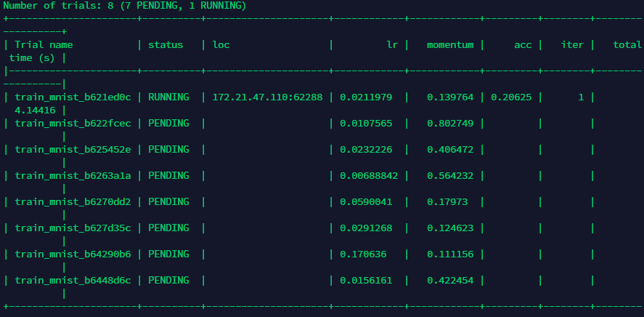Click momentum value 0.124623
644x317 pixels.
(x=450, y=228)
